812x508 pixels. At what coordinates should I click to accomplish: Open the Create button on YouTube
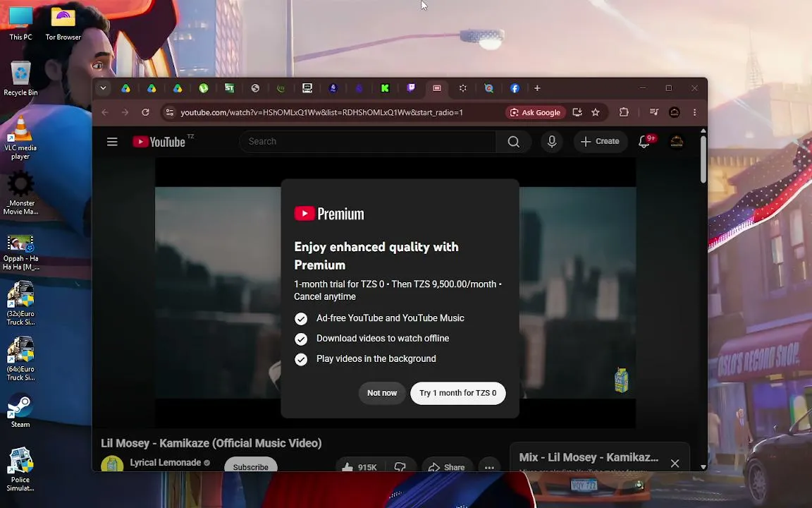click(x=600, y=142)
